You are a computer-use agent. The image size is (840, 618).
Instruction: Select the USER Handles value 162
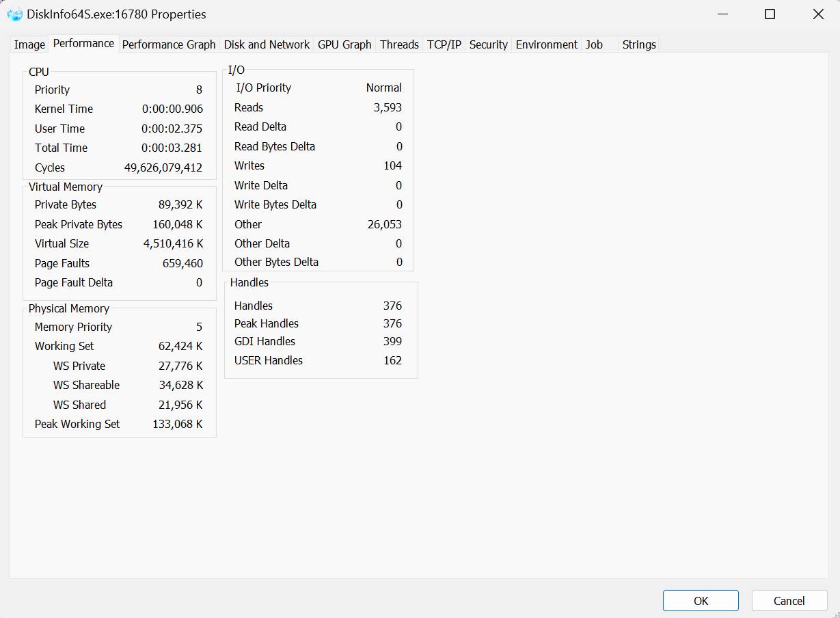(393, 360)
